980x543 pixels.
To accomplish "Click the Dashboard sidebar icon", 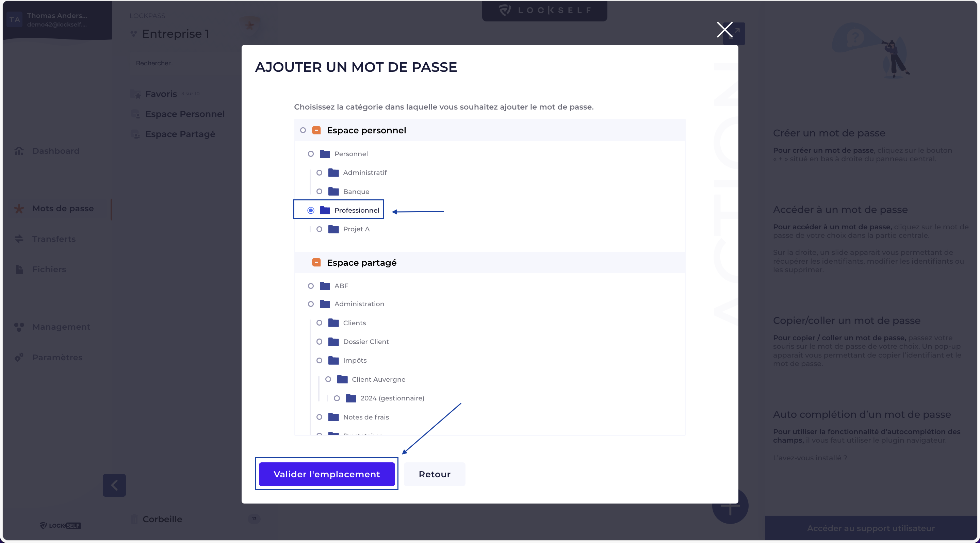I will click(19, 151).
